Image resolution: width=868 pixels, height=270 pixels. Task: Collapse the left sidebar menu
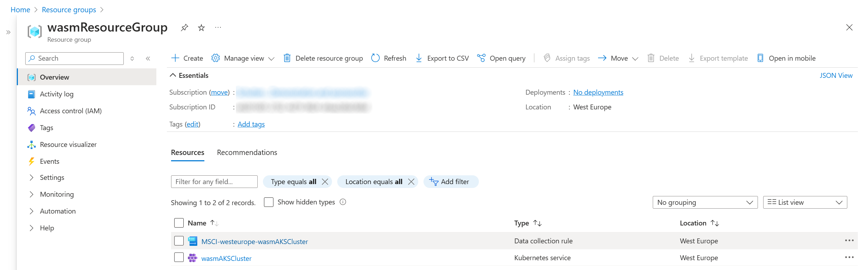pyautogui.click(x=148, y=59)
